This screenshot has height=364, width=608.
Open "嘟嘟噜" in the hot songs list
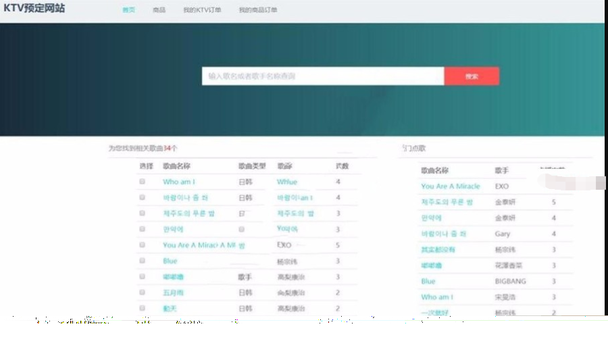click(x=431, y=265)
